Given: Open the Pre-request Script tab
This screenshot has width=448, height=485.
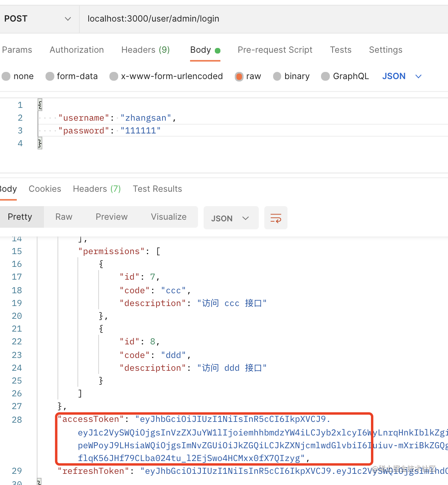Looking at the screenshot, I should point(275,50).
